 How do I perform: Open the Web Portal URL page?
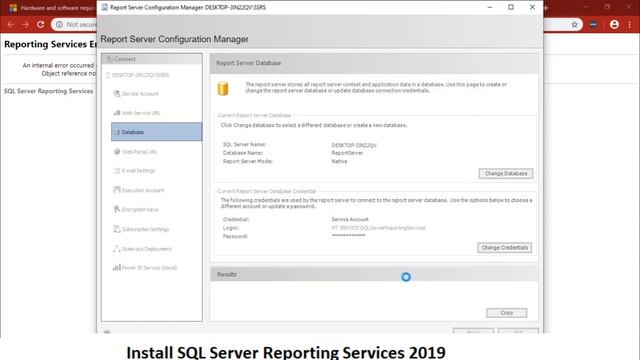click(x=135, y=152)
